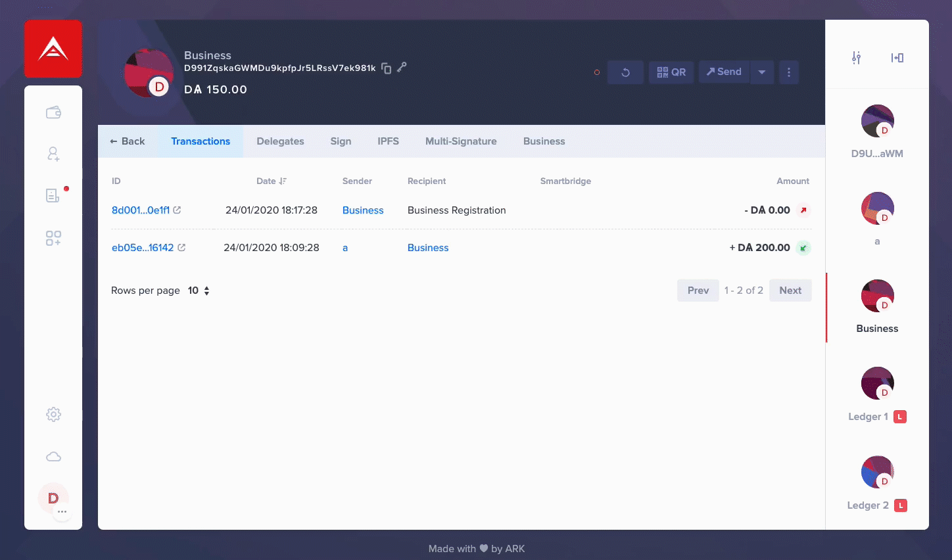
Task: Select the Ledger 2 wallet
Action: pos(877,483)
